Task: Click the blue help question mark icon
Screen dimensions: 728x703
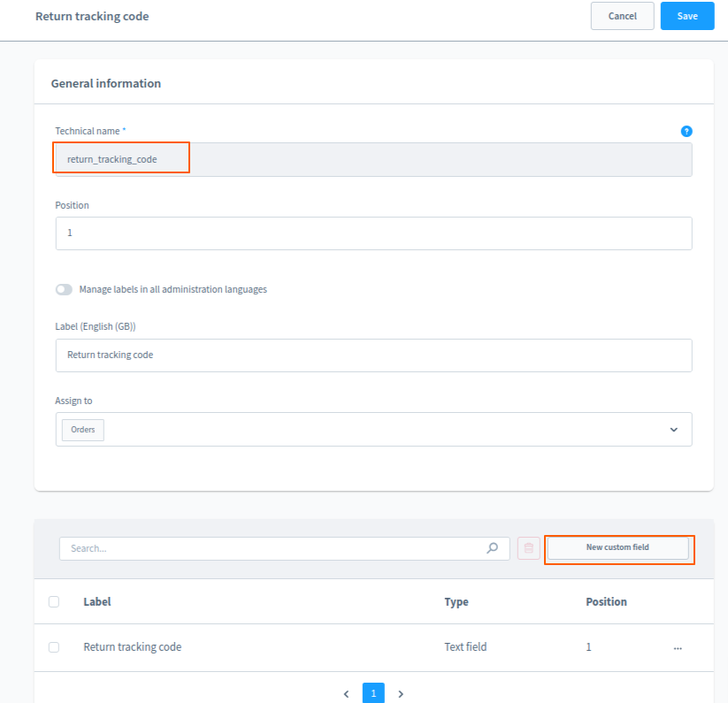Action: click(686, 131)
